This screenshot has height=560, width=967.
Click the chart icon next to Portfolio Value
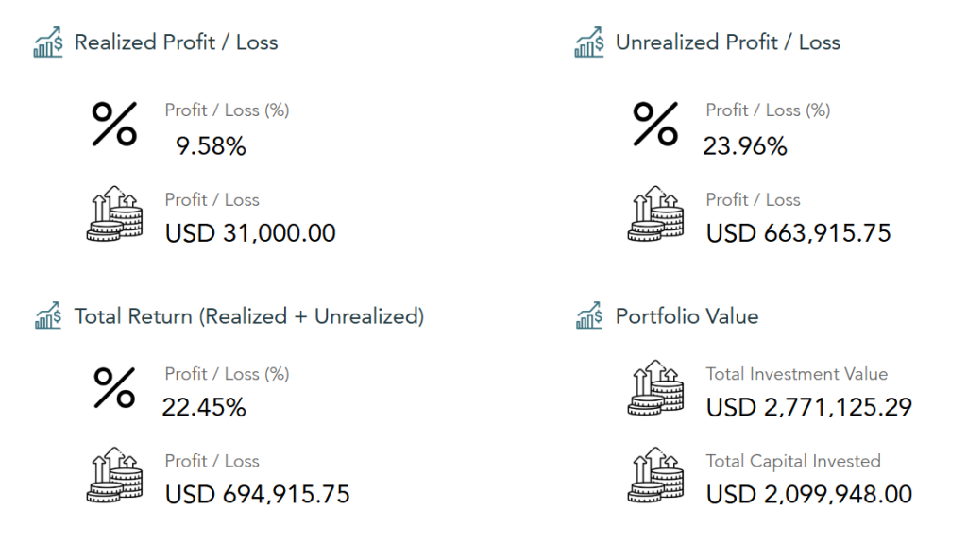[x=589, y=315]
